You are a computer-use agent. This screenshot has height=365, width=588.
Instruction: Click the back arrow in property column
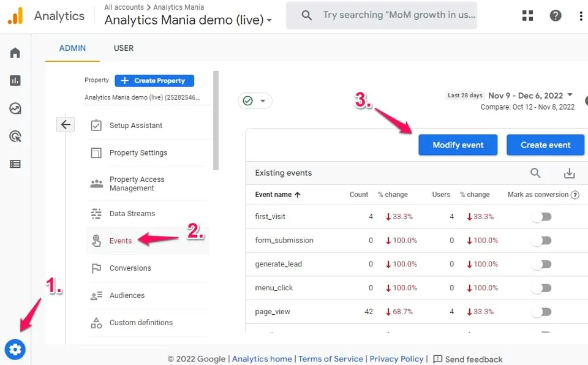[x=66, y=124]
